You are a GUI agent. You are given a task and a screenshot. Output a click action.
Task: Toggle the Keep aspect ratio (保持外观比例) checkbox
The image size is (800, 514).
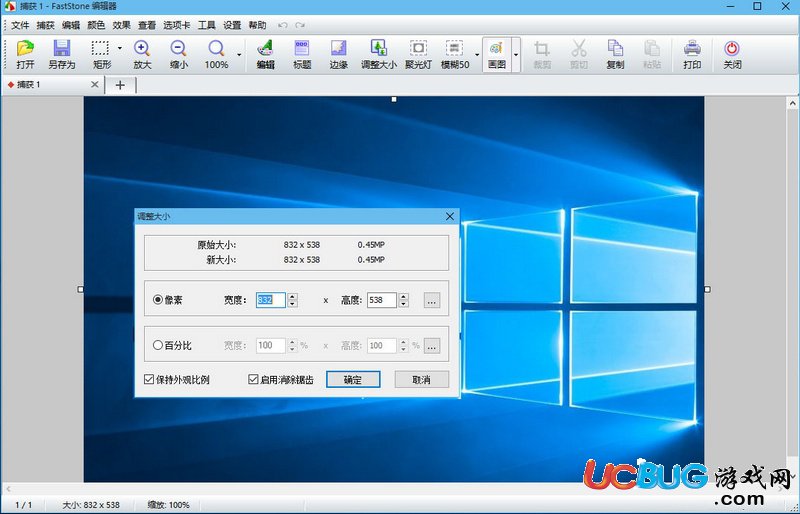point(149,379)
